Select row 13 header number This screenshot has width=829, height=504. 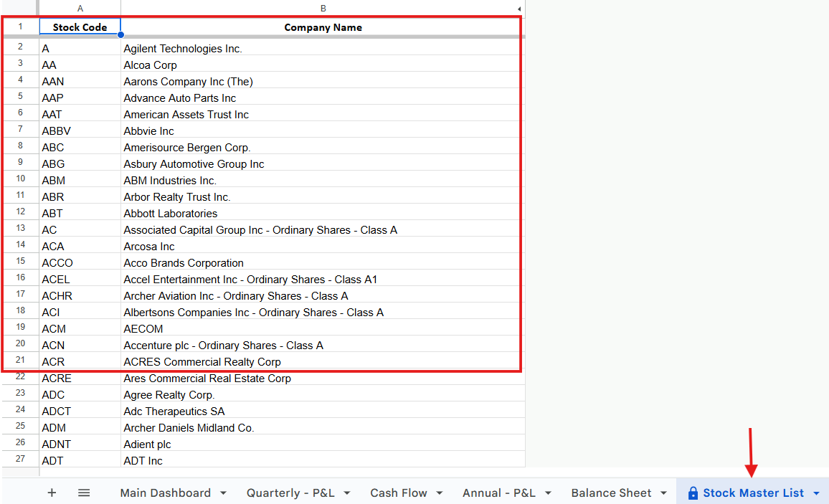[x=20, y=228]
